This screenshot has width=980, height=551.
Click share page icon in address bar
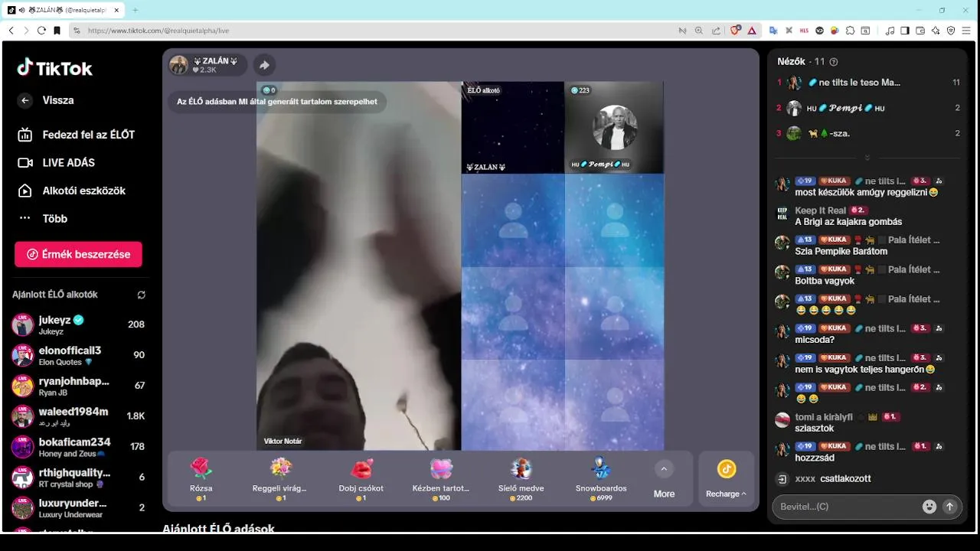point(716,31)
